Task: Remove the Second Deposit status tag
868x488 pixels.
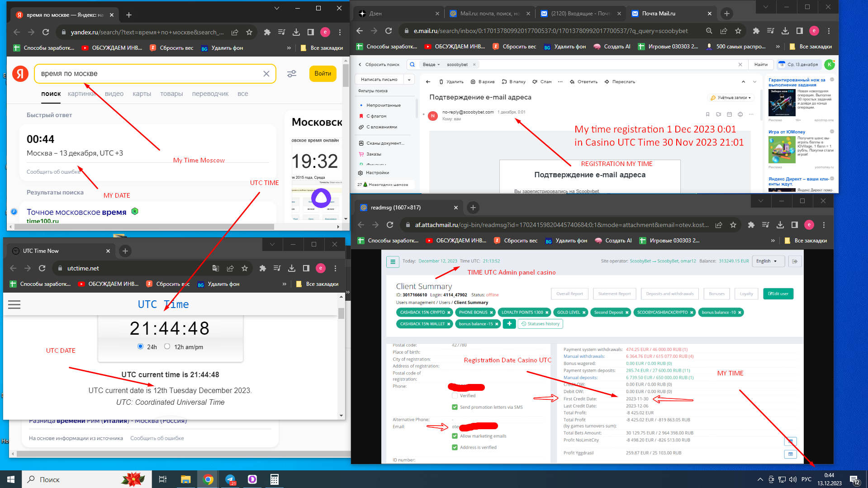Action: point(627,313)
